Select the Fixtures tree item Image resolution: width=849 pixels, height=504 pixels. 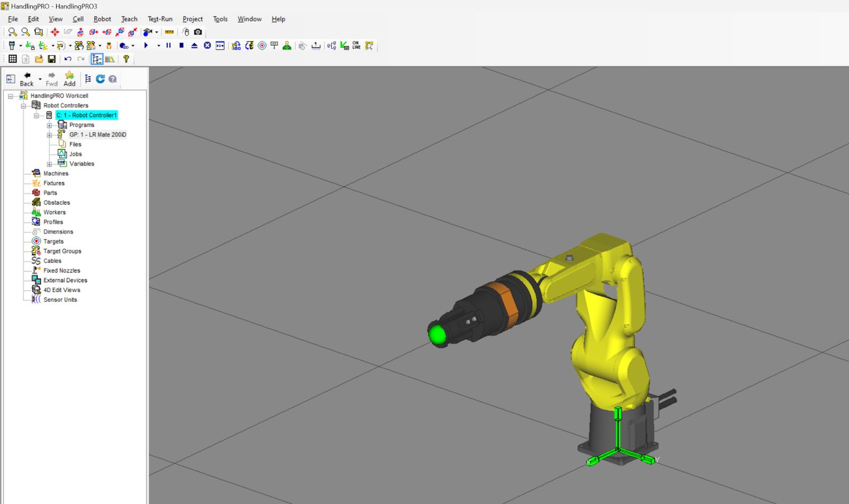54,183
